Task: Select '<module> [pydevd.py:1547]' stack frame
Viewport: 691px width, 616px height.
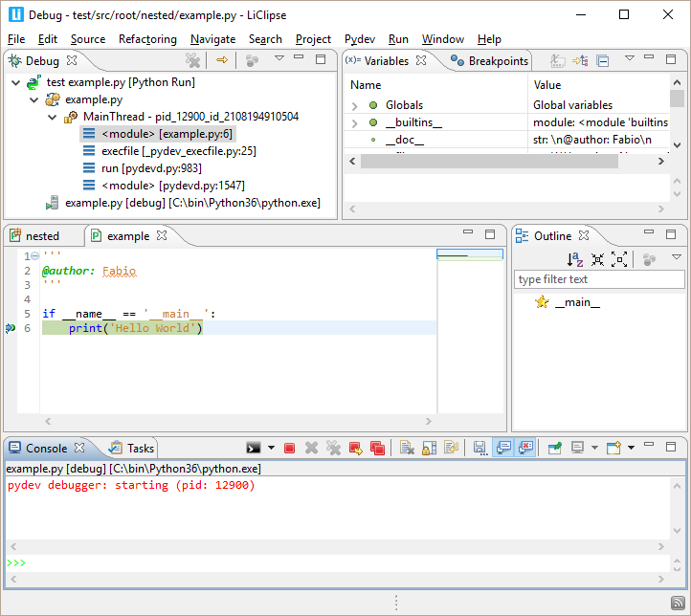Action: 164,186
